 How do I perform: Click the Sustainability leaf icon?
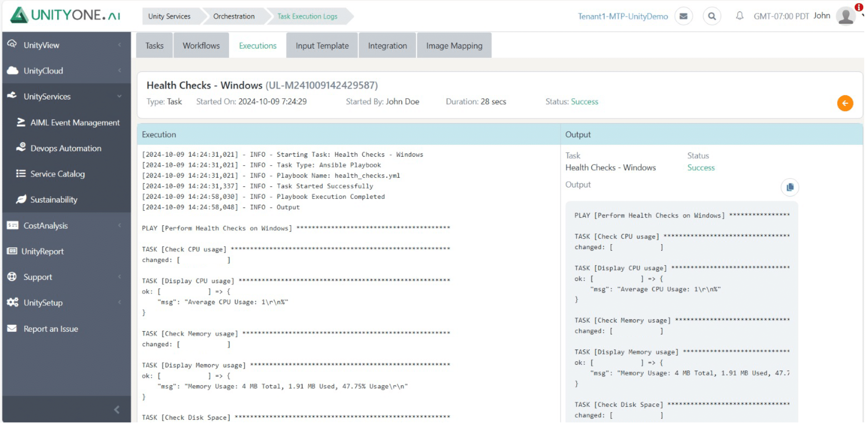(21, 199)
